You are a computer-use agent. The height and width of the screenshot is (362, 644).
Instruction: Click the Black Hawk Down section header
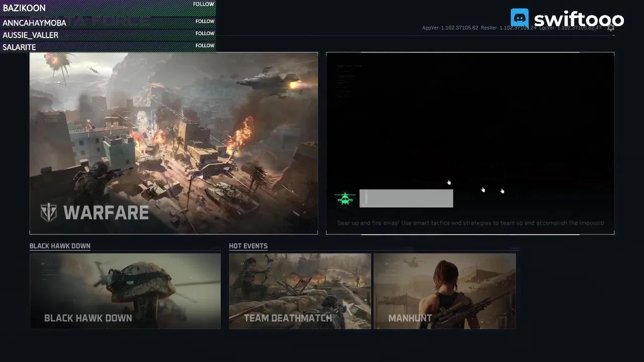tap(60, 246)
